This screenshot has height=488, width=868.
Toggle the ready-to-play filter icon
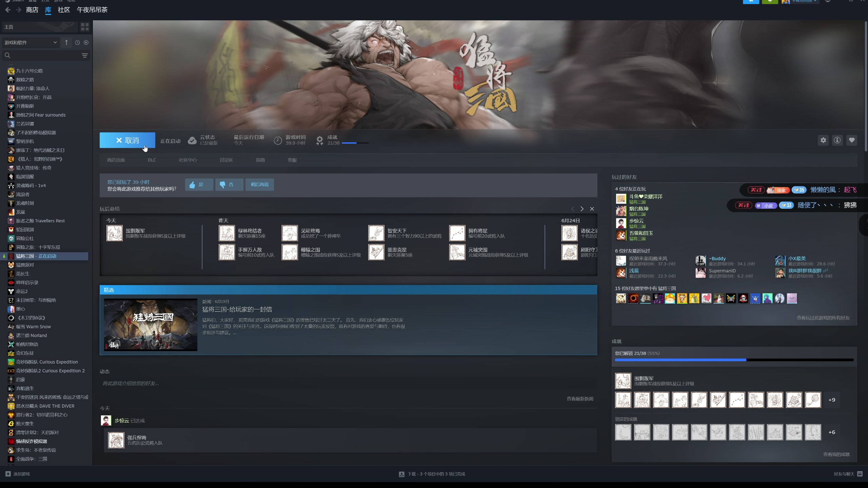(86, 42)
